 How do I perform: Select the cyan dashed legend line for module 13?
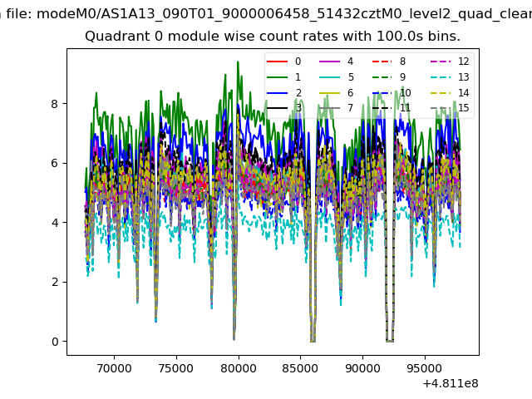tap(440, 77)
